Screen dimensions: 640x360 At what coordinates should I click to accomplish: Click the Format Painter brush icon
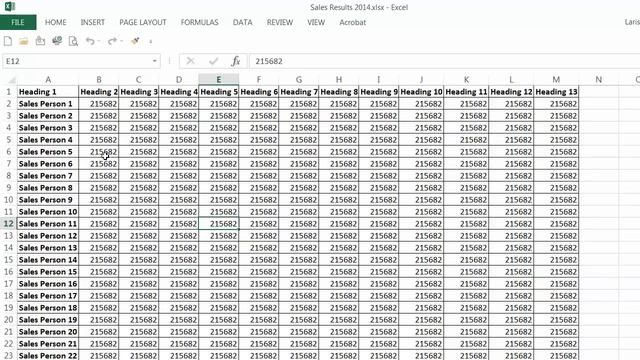click(x=135, y=41)
